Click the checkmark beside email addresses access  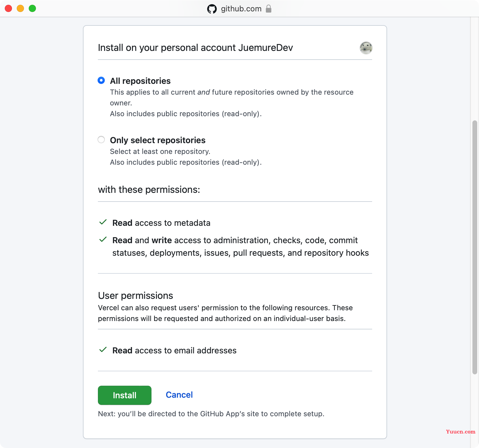coord(103,349)
